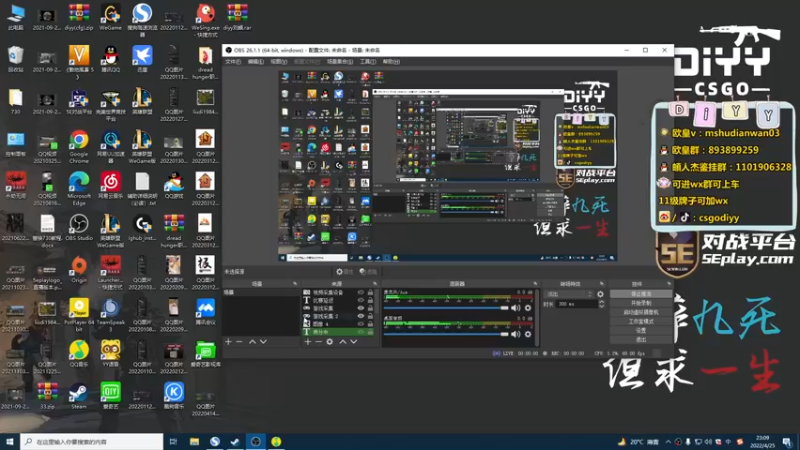Pop out the 来源 dock
800x450 pixels.
[375, 284]
